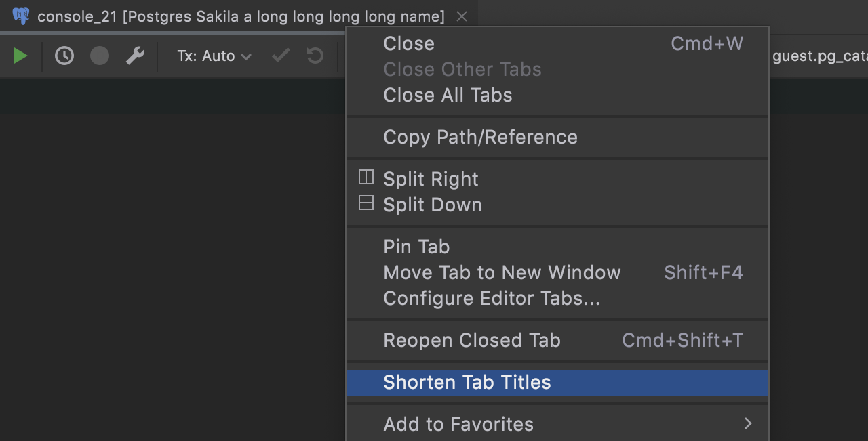Click the green Execute run icon

(20, 56)
